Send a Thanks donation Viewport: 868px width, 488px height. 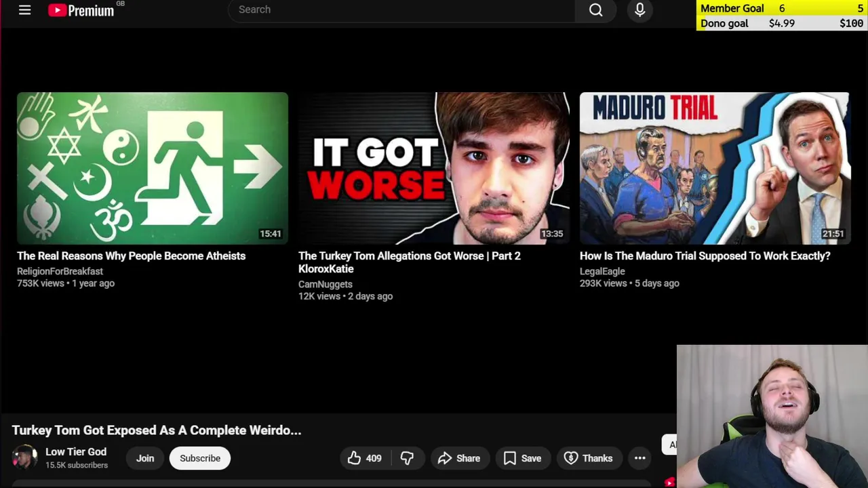(589, 458)
